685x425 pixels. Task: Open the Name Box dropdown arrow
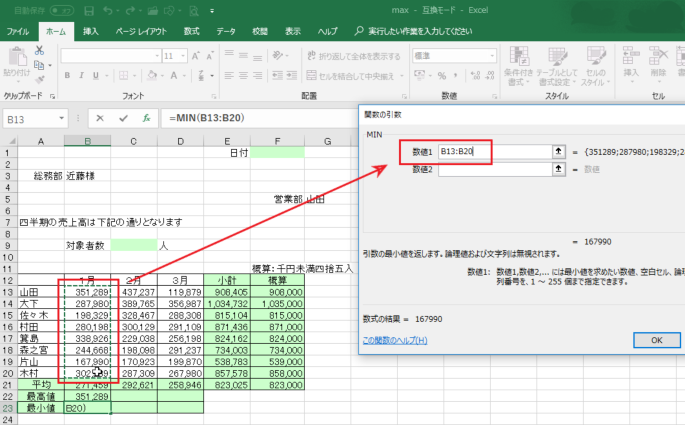click(x=62, y=118)
